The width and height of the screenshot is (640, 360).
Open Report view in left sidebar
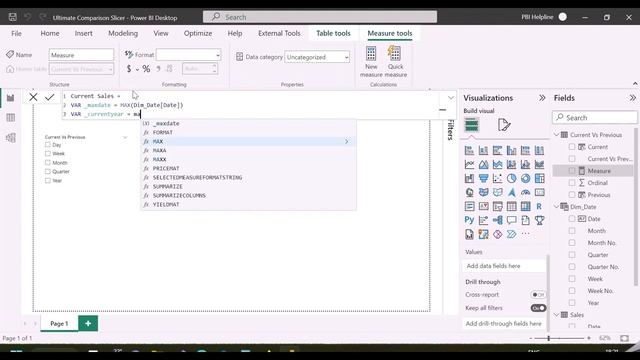click(x=11, y=98)
